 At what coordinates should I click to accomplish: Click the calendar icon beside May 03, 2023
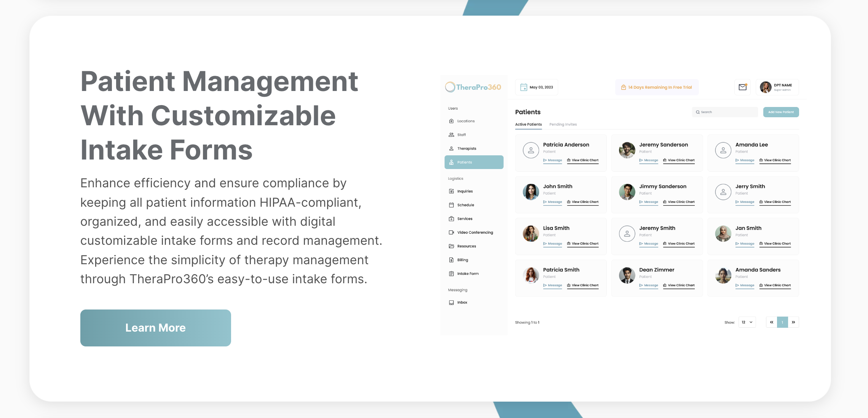click(x=523, y=87)
